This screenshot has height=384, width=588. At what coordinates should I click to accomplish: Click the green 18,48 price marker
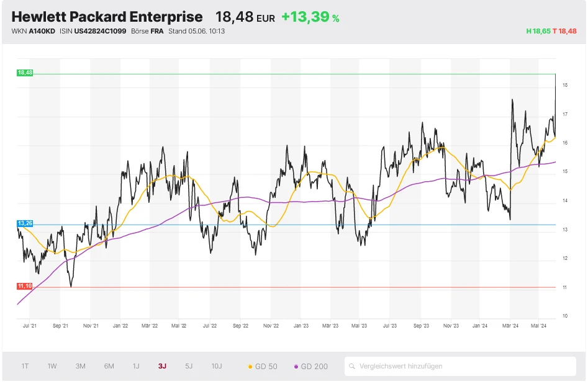[x=25, y=73]
